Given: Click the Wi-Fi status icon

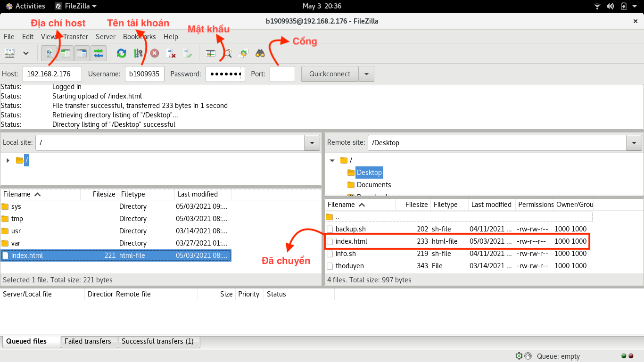Looking at the screenshot, I should coord(597,6).
